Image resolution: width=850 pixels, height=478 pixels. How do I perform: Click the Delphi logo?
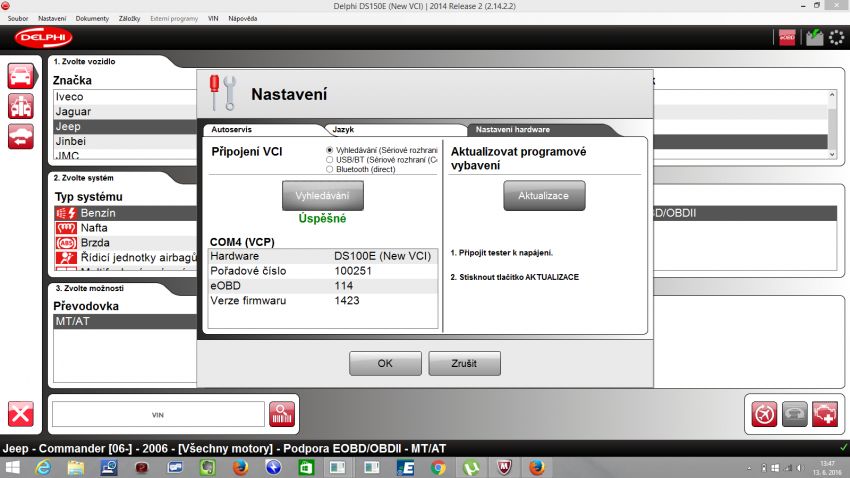pos(43,37)
